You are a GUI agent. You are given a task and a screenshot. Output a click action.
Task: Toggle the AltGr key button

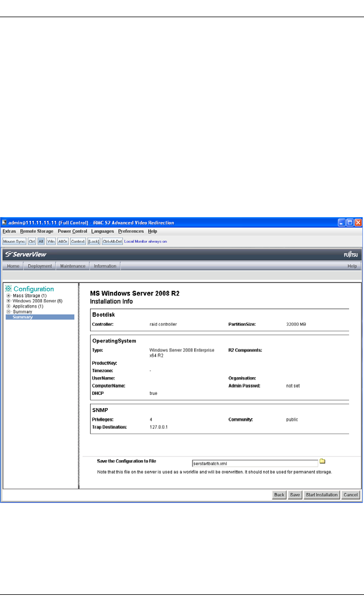coord(63,241)
